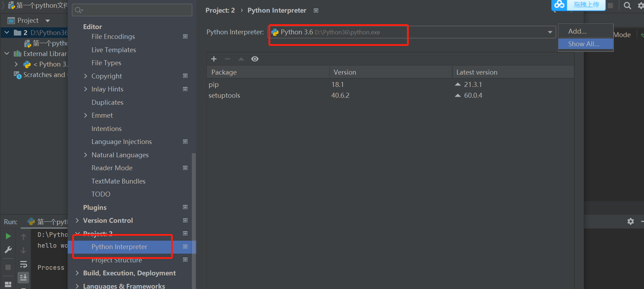Image resolution: width=644 pixels, height=289 pixels.
Task: Select TODO settings
Action: [x=101, y=194]
